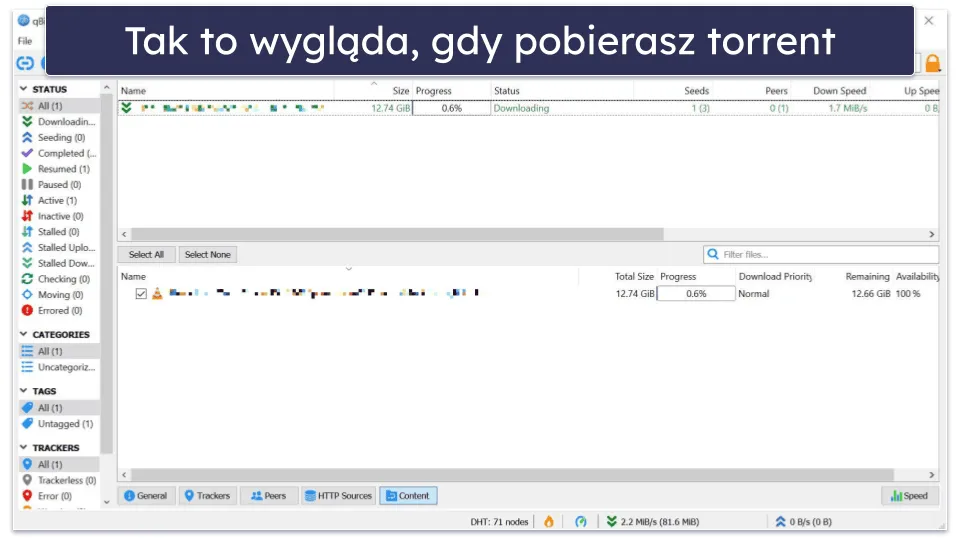960x540 pixels.
Task: Click the flame connection status icon
Action: (549, 522)
